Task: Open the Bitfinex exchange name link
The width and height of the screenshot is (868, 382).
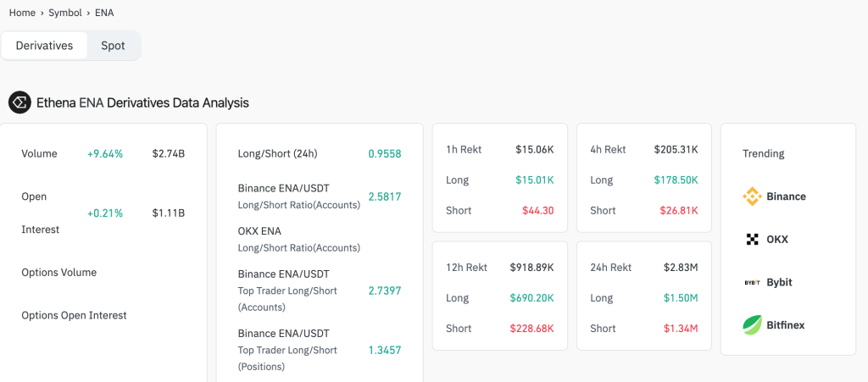Action: tap(786, 325)
